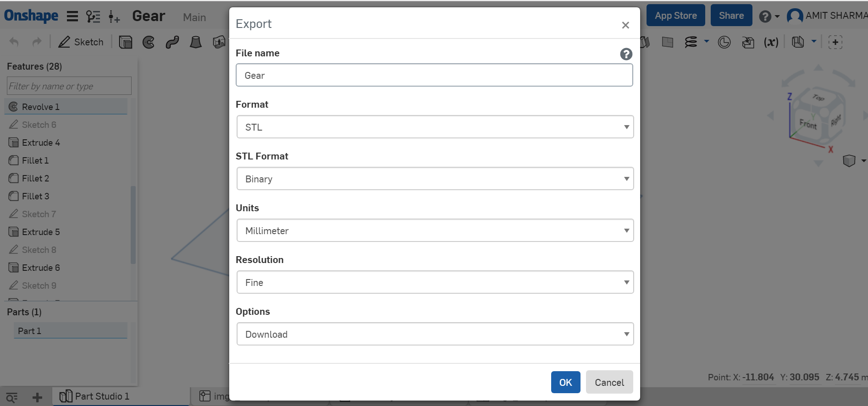This screenshot has height=406, width=868.
Task: Cancel the Export dialog
Action: [609, 382]
